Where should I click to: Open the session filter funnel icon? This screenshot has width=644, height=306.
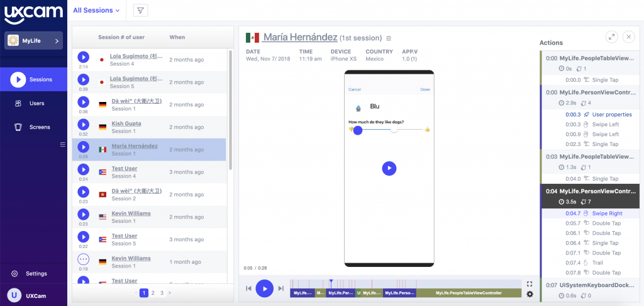pos(141,10)
